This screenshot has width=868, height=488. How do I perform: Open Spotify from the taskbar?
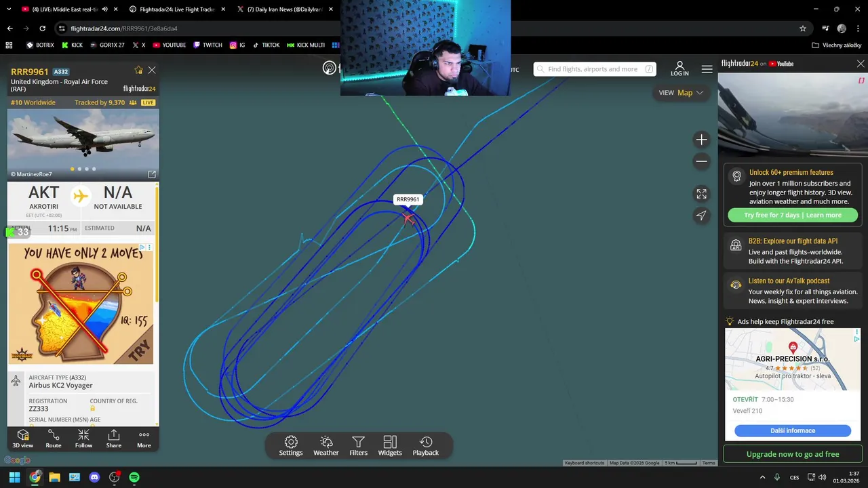click(134, 477)
